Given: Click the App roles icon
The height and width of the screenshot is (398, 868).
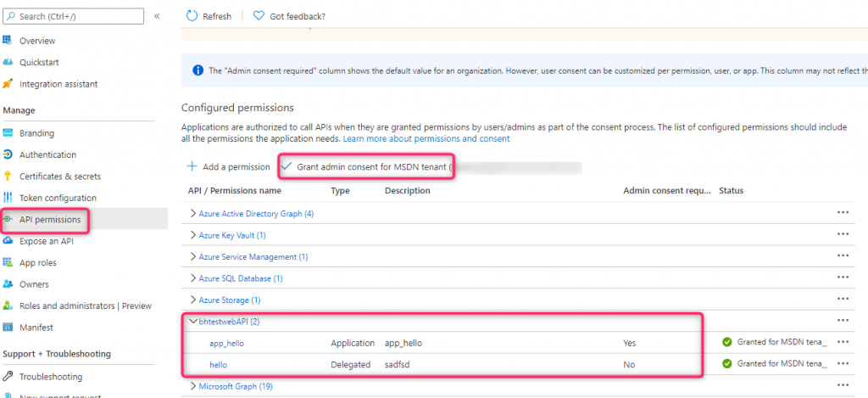Looking at the screenshot, I should (x=7, y=263).
